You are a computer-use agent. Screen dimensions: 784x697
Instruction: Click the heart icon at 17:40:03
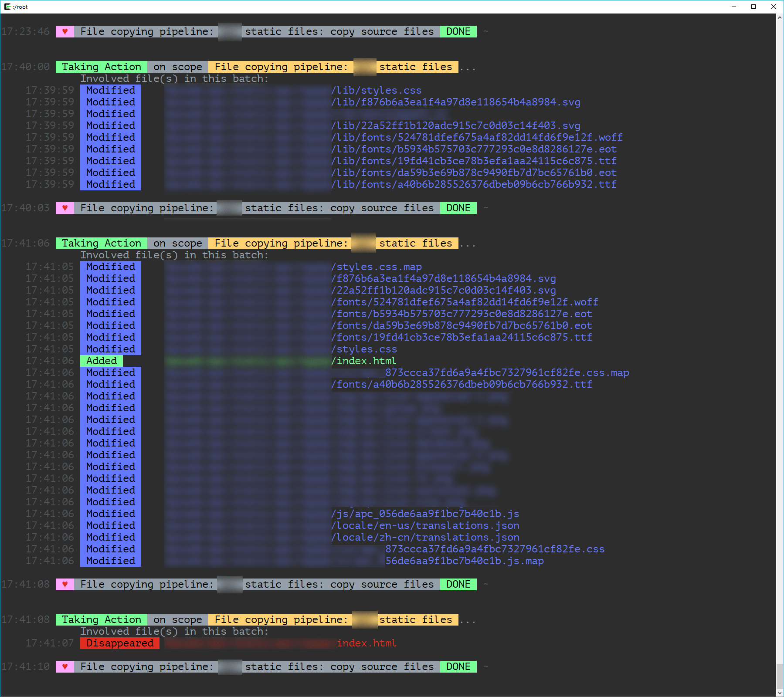(x=65, y=208)
